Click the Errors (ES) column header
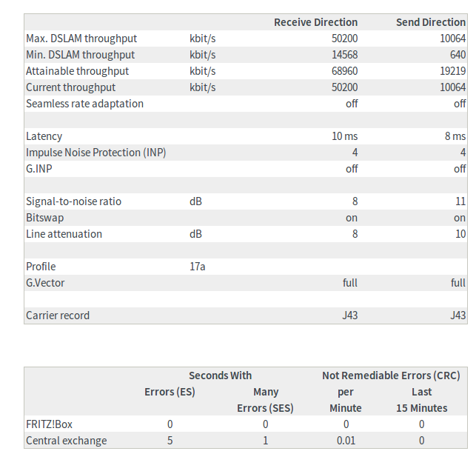Screen dimensions: 476x454 pyautogui.click(x=170, y=392)
